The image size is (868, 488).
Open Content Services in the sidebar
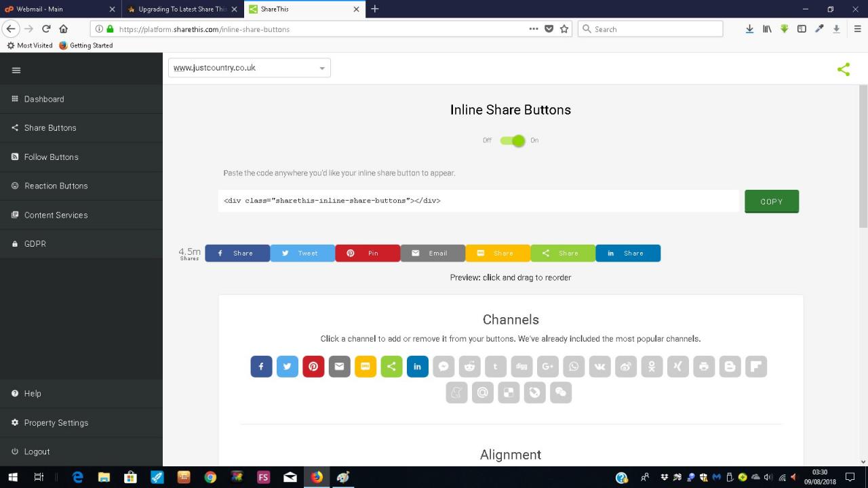pos(81,215)
